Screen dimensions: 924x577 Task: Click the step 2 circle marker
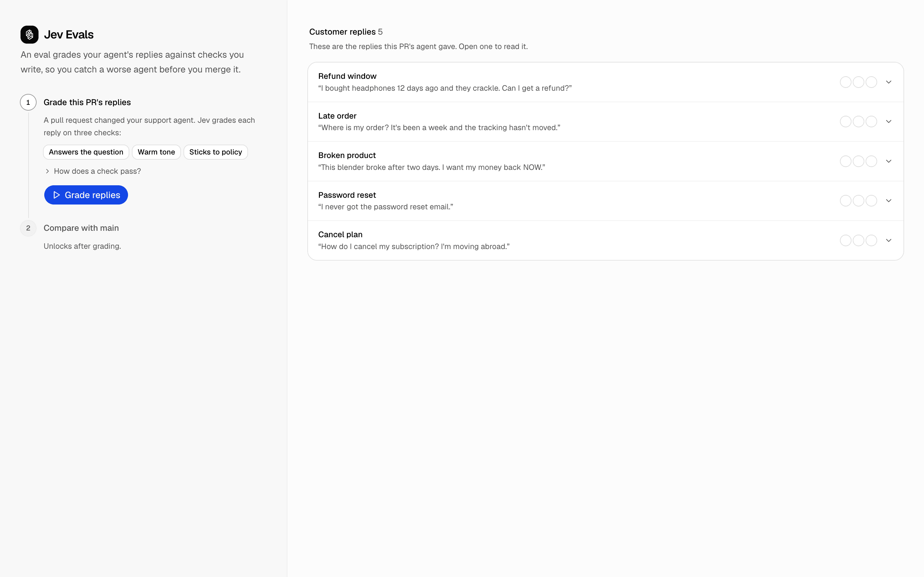pos(28,228)
